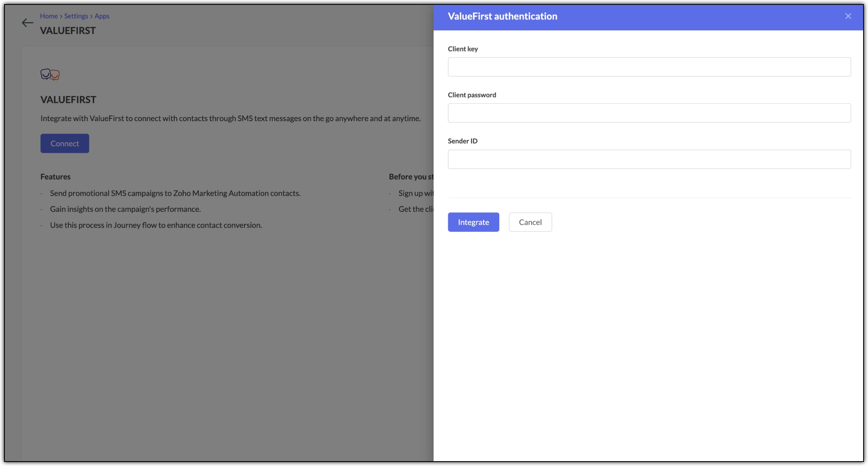Click the Client password label
The height and width of the screenshot is (466, 868).
[472, 95]
